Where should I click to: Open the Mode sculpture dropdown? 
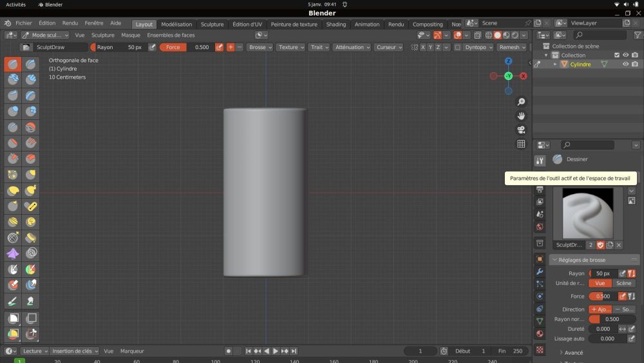45,35
